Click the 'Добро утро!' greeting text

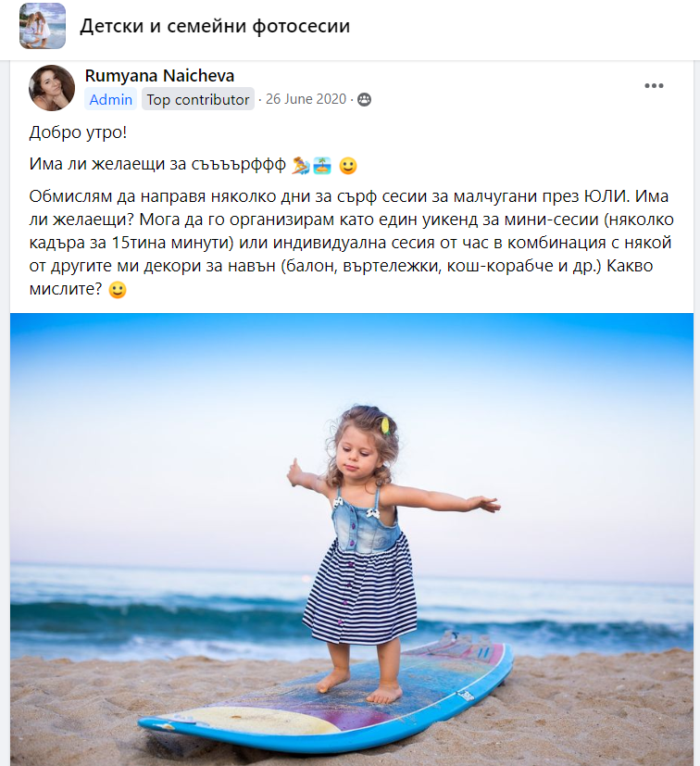pyautogui.click(x=78, y=132)
